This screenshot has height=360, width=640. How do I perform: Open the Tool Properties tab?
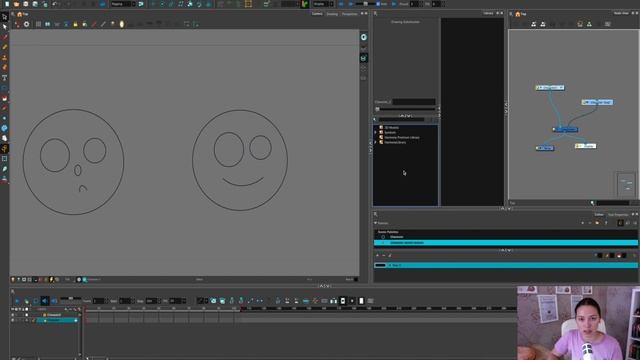tap(618, 214)
